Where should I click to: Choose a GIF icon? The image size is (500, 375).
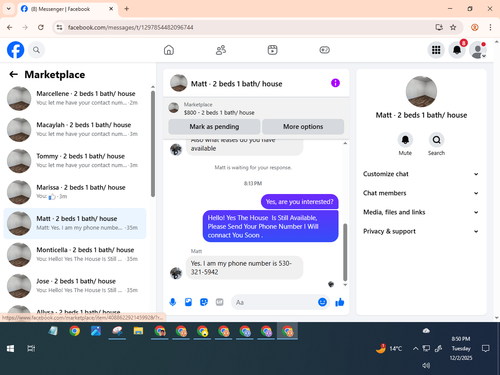click(219, 302)
